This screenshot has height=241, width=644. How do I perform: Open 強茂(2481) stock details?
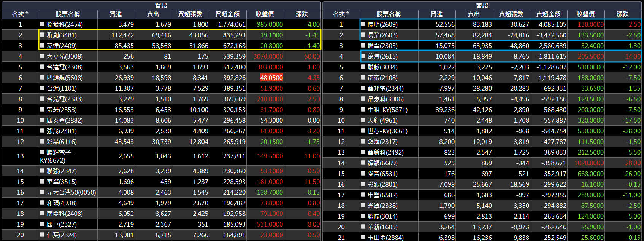pyautogui.click(x=62, y=131)
